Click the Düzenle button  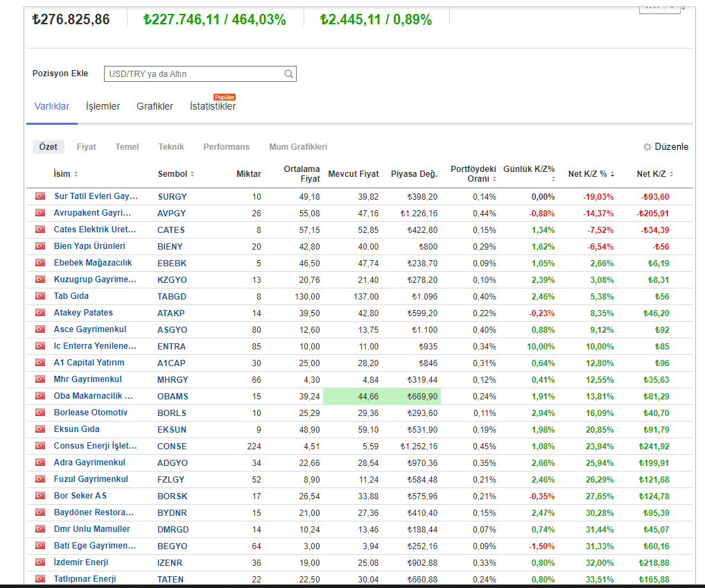(x=666, y=147)
